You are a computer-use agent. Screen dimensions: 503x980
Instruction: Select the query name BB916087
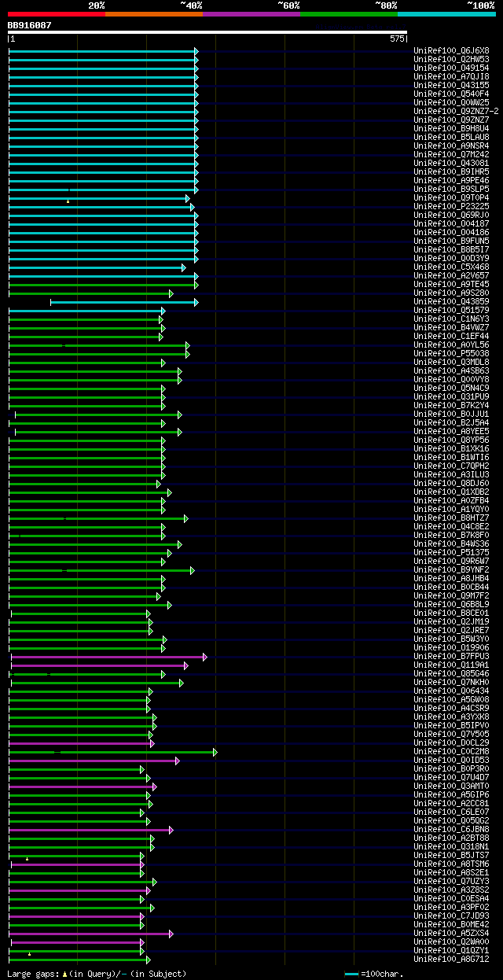point(30,25)
